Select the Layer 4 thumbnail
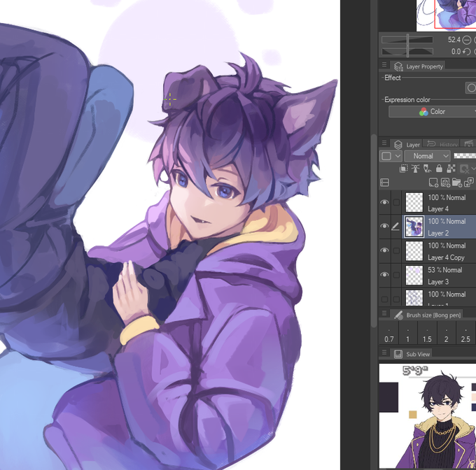This screenshot has width=476, height=470. 414,202
